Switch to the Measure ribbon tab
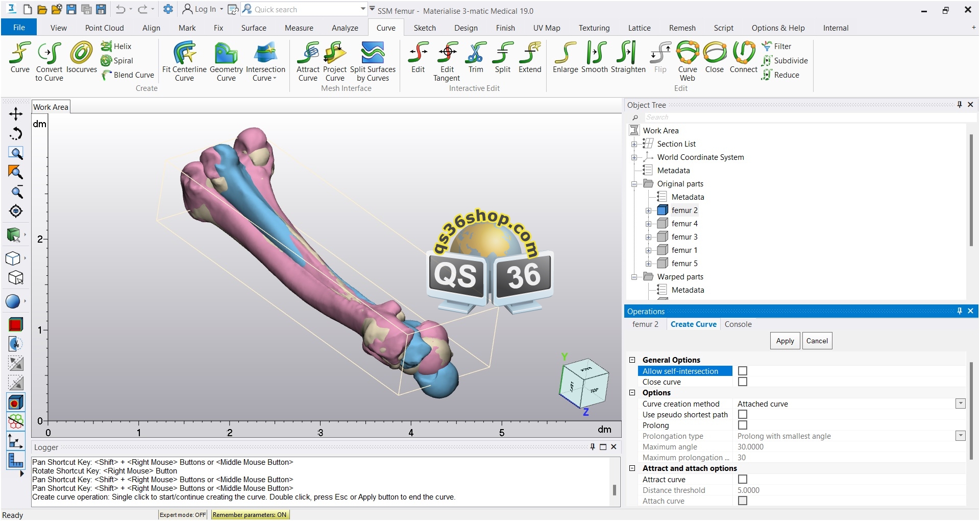980x521 pixels. coord(299,28)
